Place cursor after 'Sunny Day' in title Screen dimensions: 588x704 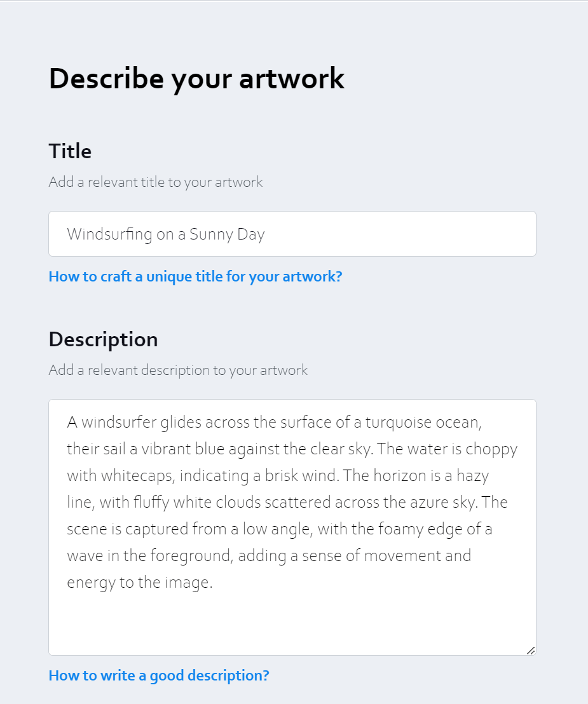pyautogui.click(x=266, y=234)
